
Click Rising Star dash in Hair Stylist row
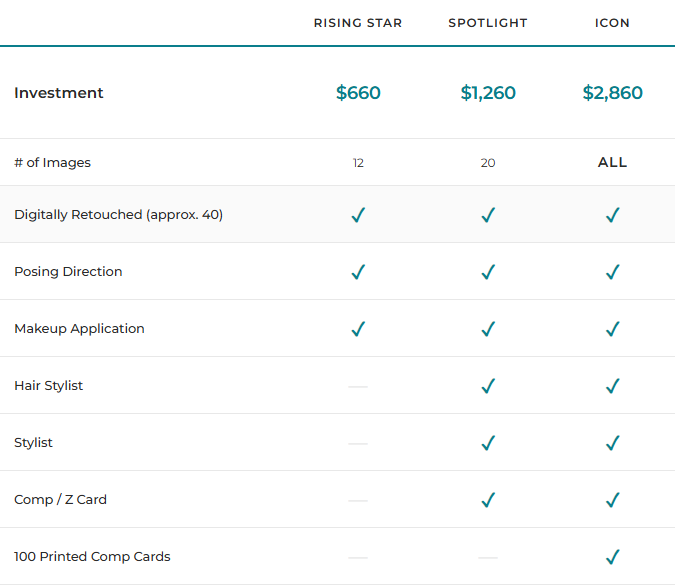click(x=358, y=386)
